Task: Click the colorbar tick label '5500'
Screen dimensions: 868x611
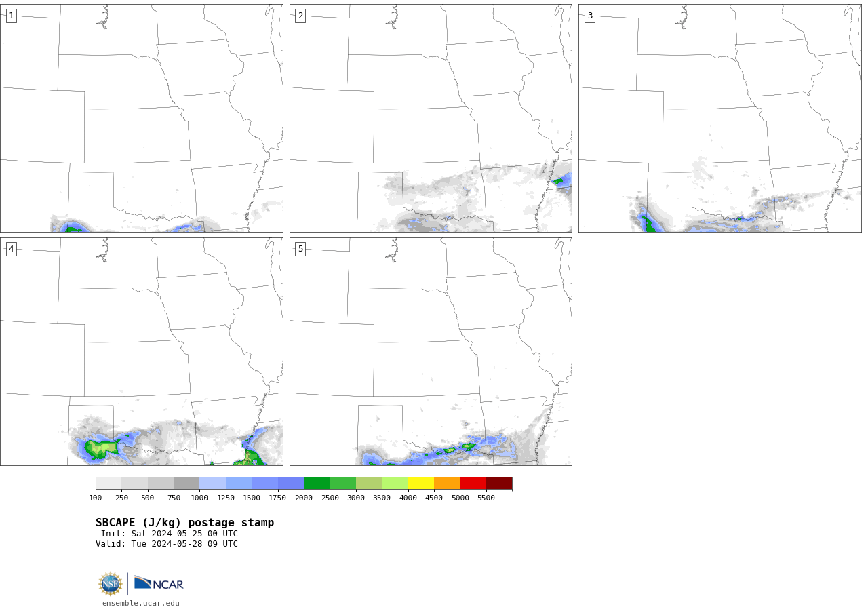Action: pos(486,498)
